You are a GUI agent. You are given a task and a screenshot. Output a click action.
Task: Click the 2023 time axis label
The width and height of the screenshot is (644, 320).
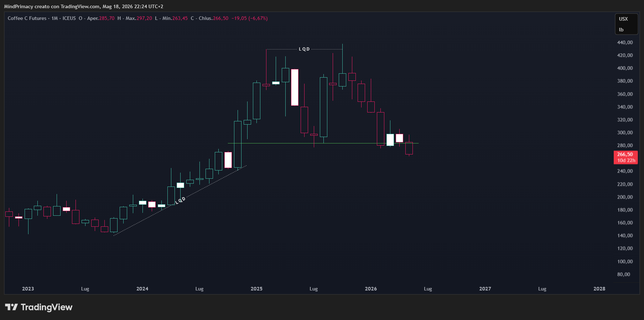point(28,289)
